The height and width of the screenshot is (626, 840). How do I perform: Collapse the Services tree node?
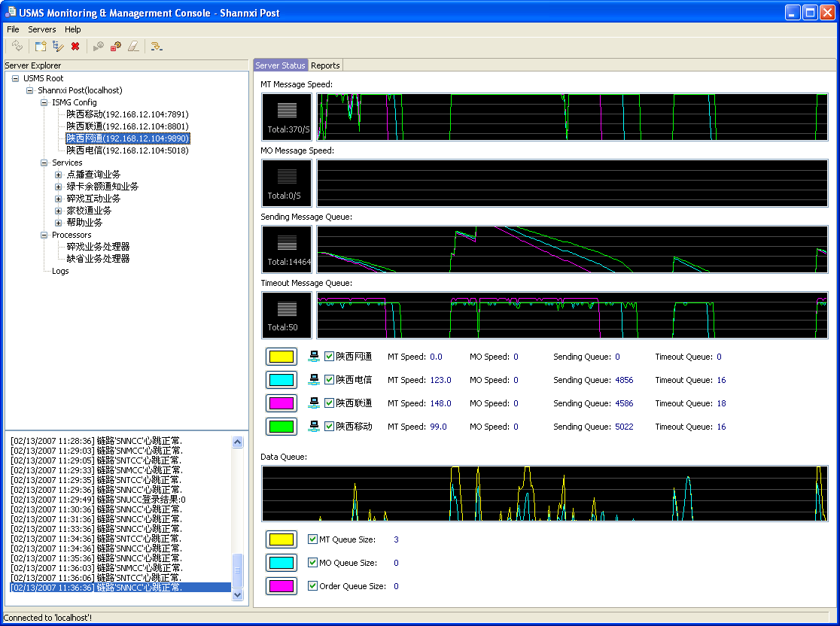(x=44, y=163)
